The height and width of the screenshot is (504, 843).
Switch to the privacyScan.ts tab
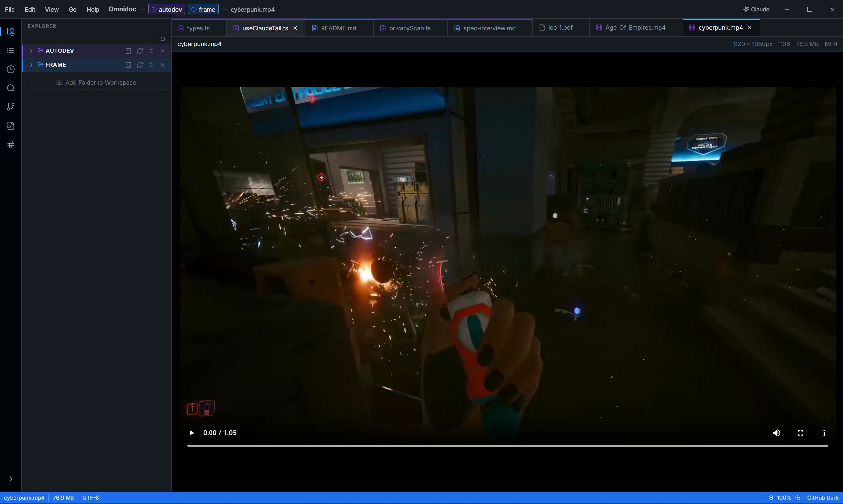409,28
